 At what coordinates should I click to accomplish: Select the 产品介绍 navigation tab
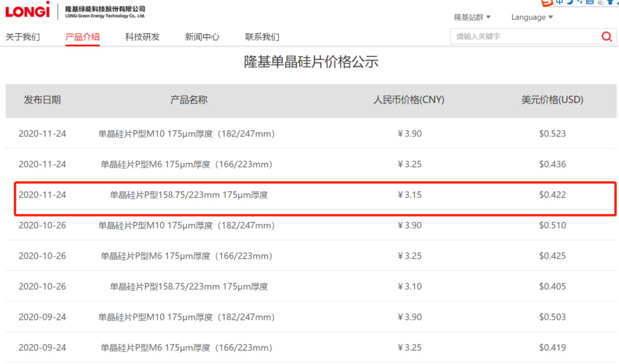point(83,37)
